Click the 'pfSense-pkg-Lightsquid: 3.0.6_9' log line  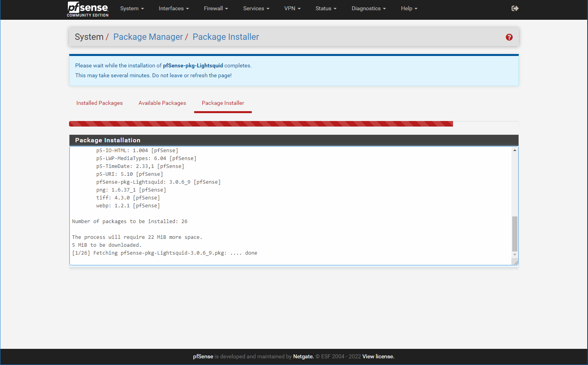pos(158,182)
